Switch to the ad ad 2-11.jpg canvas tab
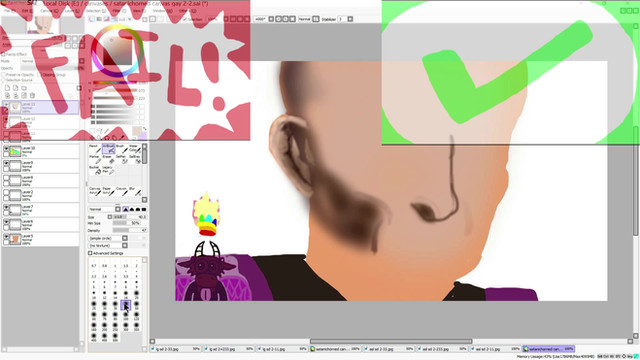640x360 pixels. pos(497,349)
